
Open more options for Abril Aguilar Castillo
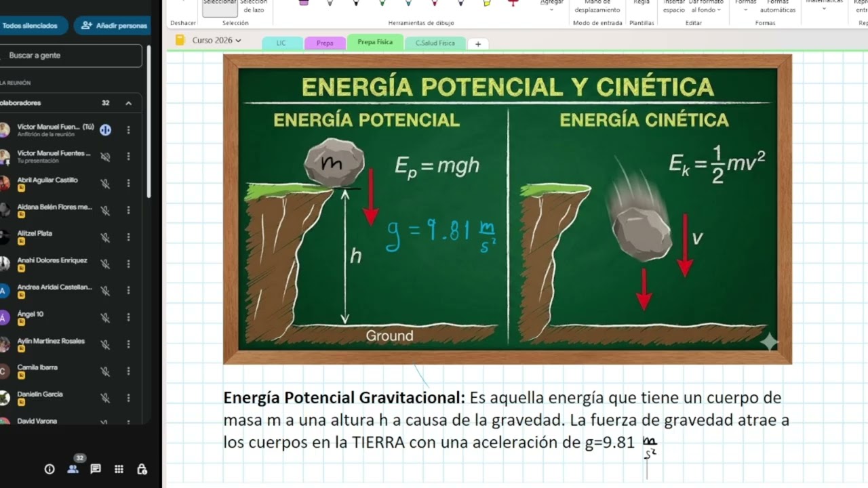click(128, 184)
